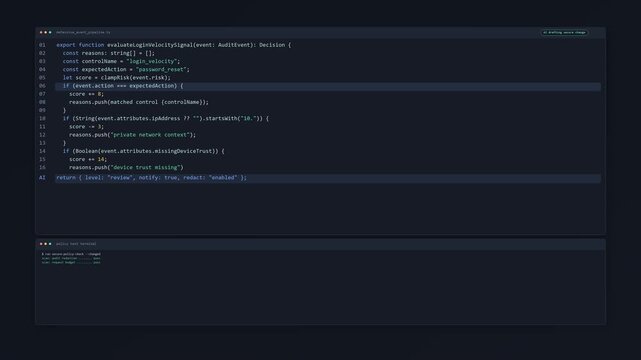Click the AI drafting status badge
The width and height of the screenshot is (641, 360).
(x=565, y=32)
